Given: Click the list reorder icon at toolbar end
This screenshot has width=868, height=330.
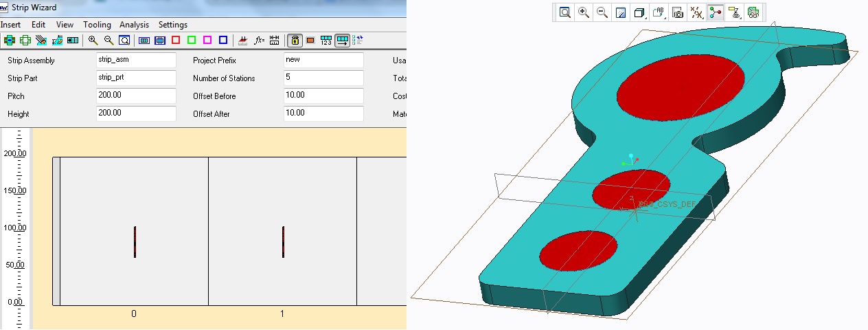Looking at the screenshot, I should [x=358, y=40].
